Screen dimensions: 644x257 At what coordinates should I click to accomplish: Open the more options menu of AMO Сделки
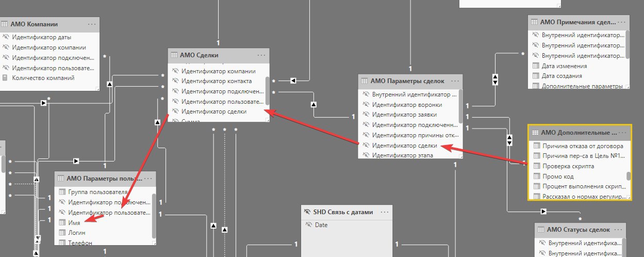point(261,55)
